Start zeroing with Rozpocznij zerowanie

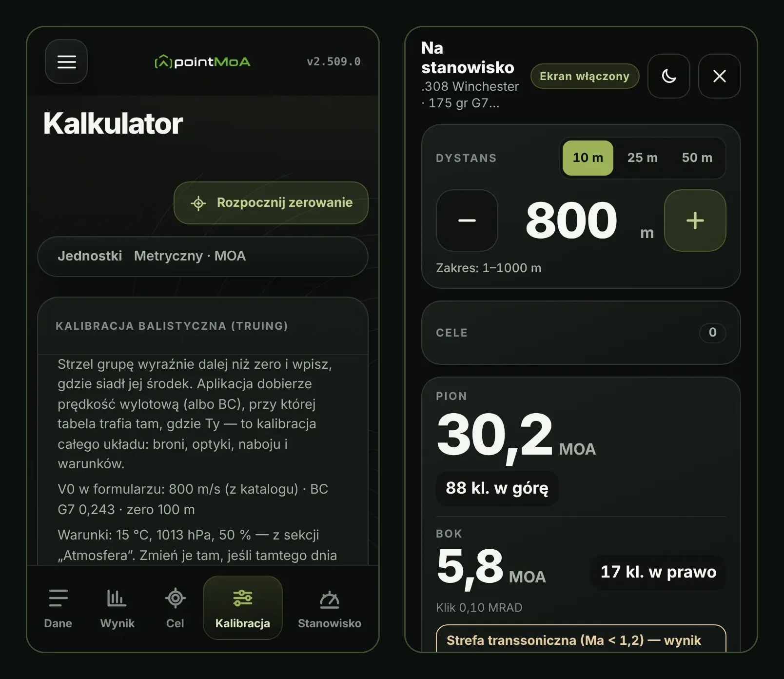[271, 203]
